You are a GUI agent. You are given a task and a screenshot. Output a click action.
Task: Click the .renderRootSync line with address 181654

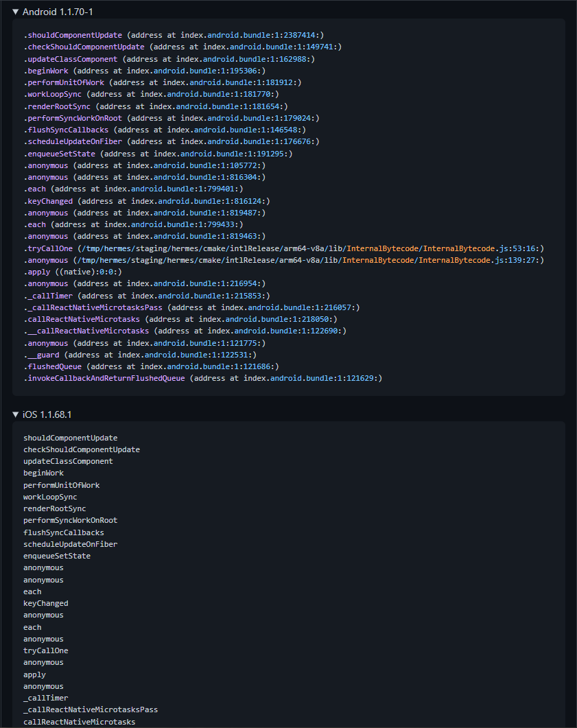[156, 106]
